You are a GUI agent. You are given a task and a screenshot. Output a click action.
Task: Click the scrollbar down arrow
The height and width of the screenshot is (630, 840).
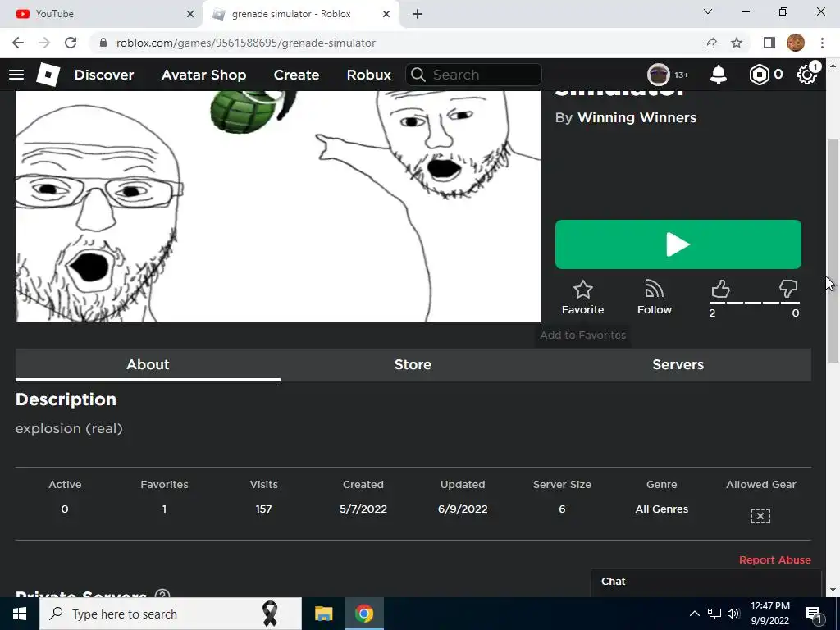pos(833,591)
